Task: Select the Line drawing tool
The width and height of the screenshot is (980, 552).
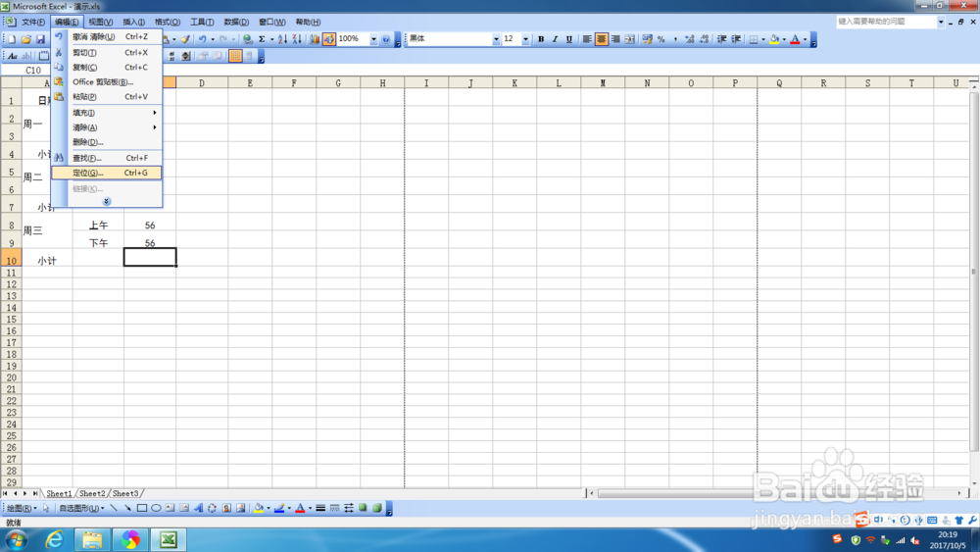Action: [113, 508]
